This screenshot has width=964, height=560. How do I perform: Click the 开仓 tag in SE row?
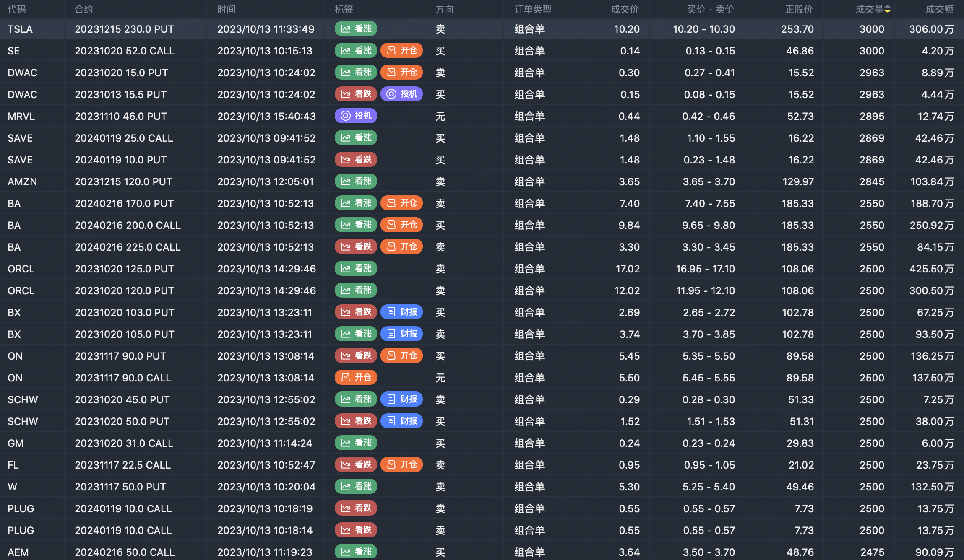pos(401,51)
